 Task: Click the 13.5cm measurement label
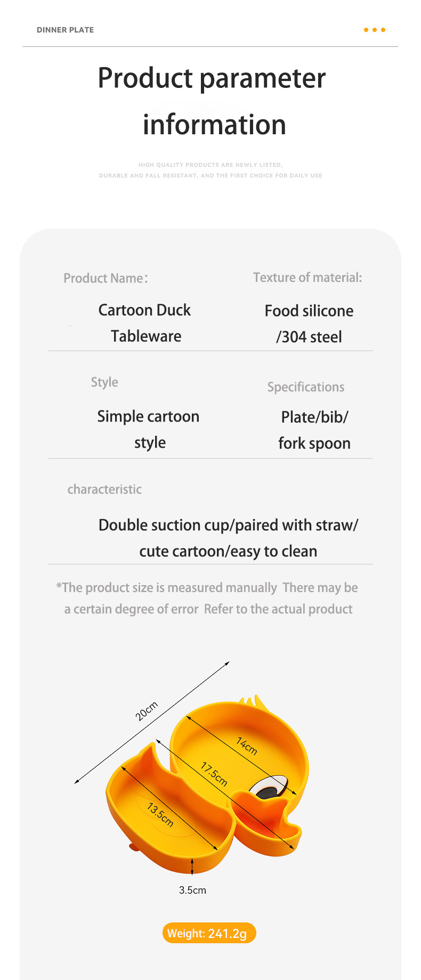pyautogui.click(x=160, y=814)
